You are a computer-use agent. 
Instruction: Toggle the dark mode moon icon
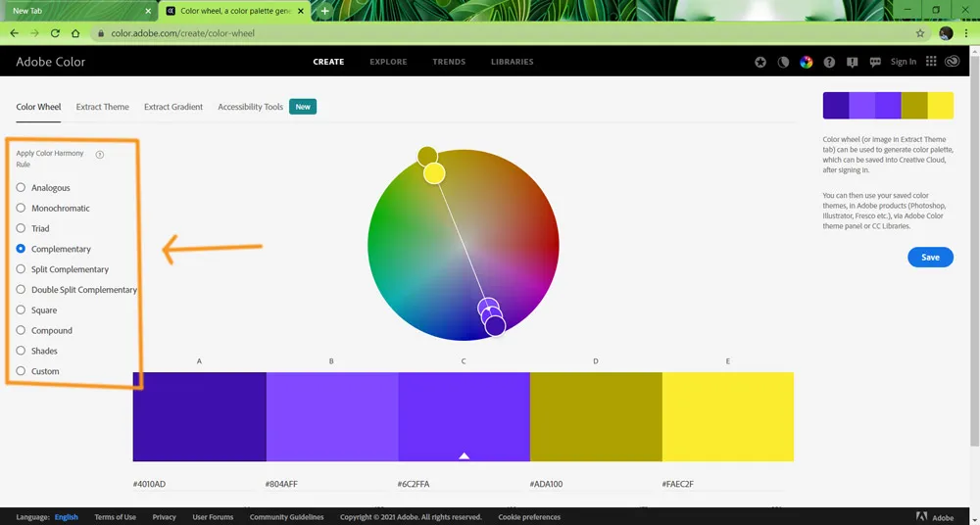[x=783, y=62]
